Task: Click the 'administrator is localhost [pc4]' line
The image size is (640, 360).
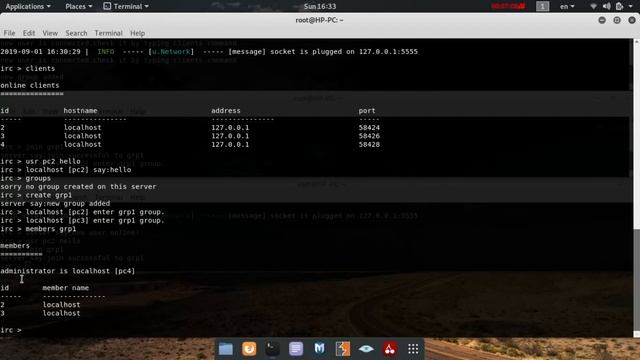Action: (67, 271)
